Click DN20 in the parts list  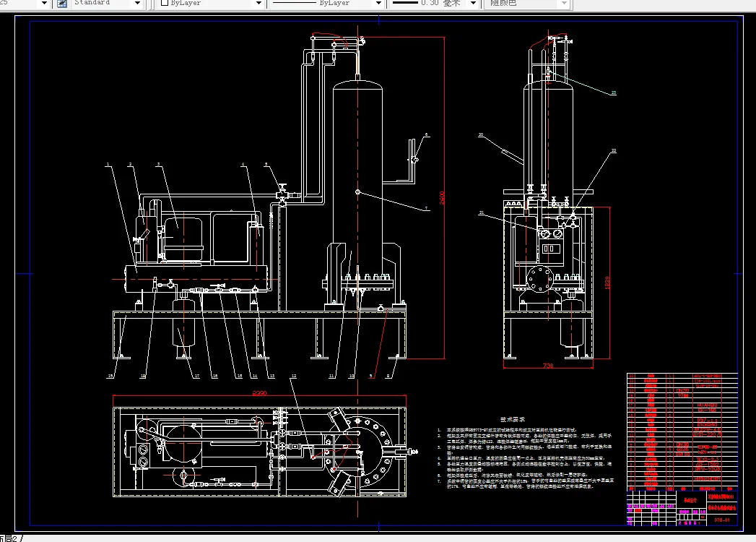[x=682, y=391]
